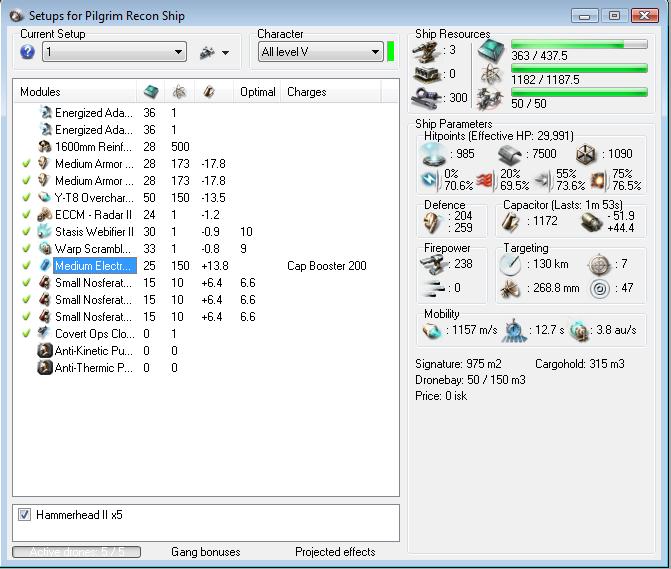Click the align time icon 12.7 s
This screenshot has width=671, height=569.
pyautogui.click(x=514, y=330)
